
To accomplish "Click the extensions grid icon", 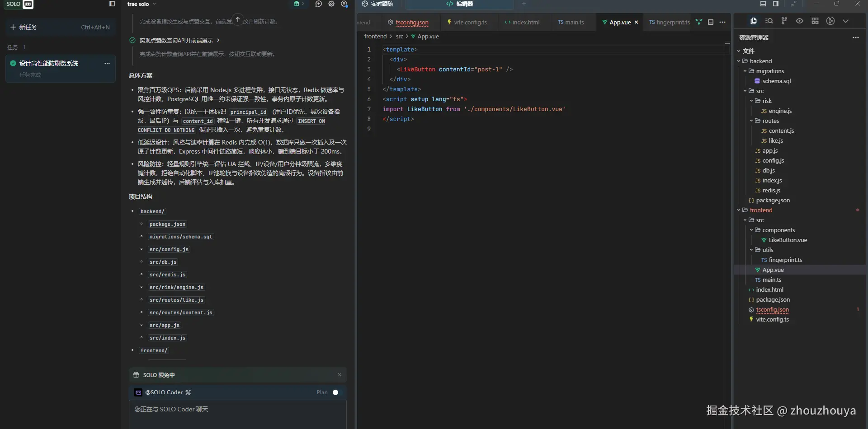I will click(x=815, y=21).
